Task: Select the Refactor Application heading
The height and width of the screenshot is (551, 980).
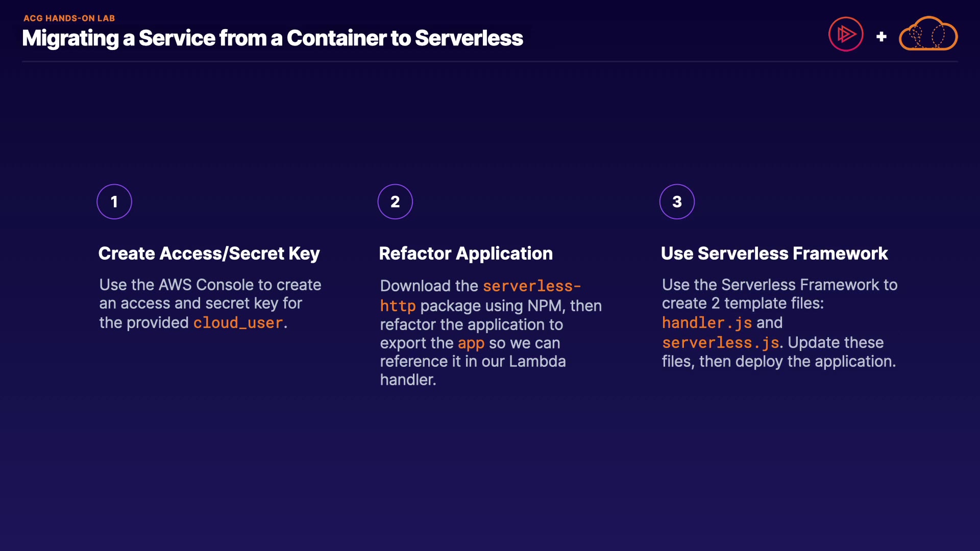Action: 465,254
